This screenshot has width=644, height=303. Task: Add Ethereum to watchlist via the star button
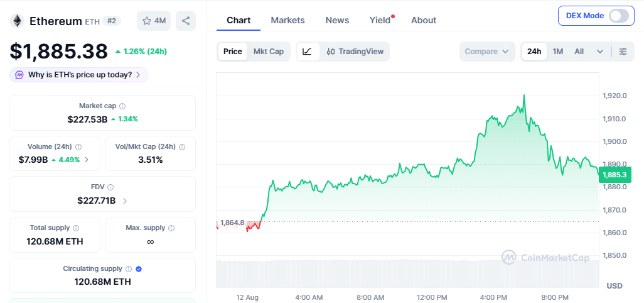coord(154,21)
